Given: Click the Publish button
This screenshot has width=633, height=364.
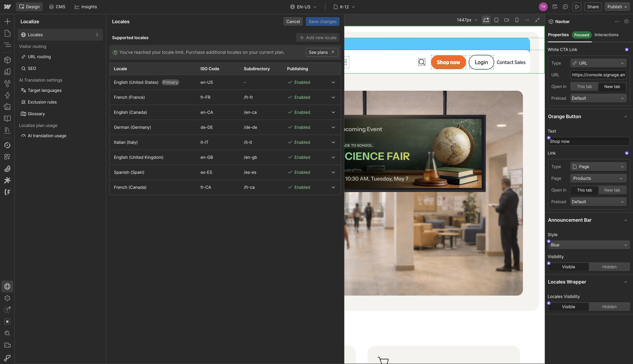Looking at the screenshot, I should click(x=617, y=7).
